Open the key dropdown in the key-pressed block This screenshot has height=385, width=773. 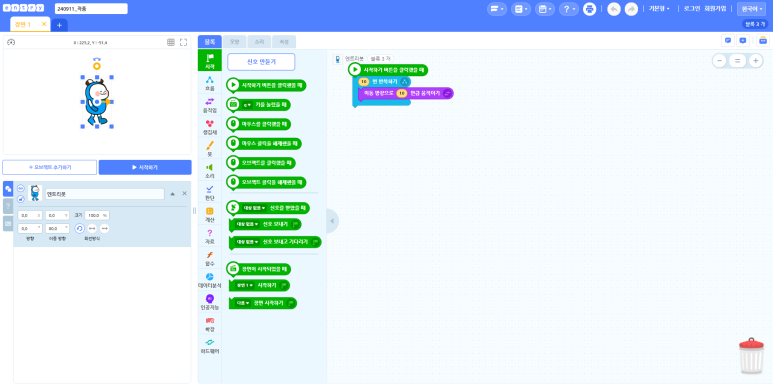[247, 105]
